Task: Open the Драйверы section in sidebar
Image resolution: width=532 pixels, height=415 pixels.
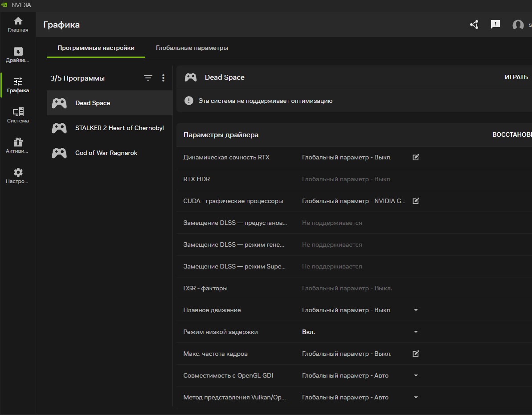Action: (x=18, y=54)
